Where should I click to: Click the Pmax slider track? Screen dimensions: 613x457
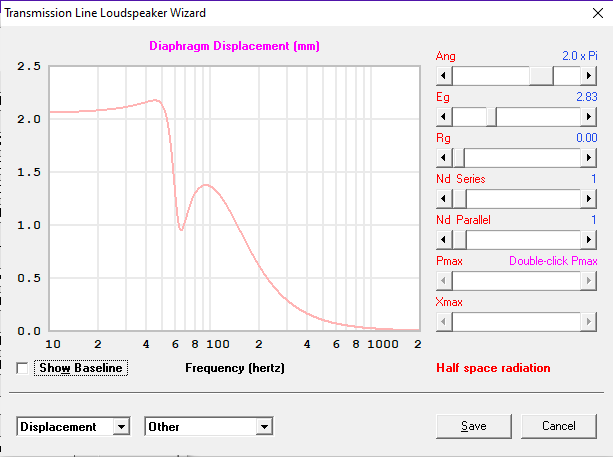pyautogui.click(x=516, y=281)
